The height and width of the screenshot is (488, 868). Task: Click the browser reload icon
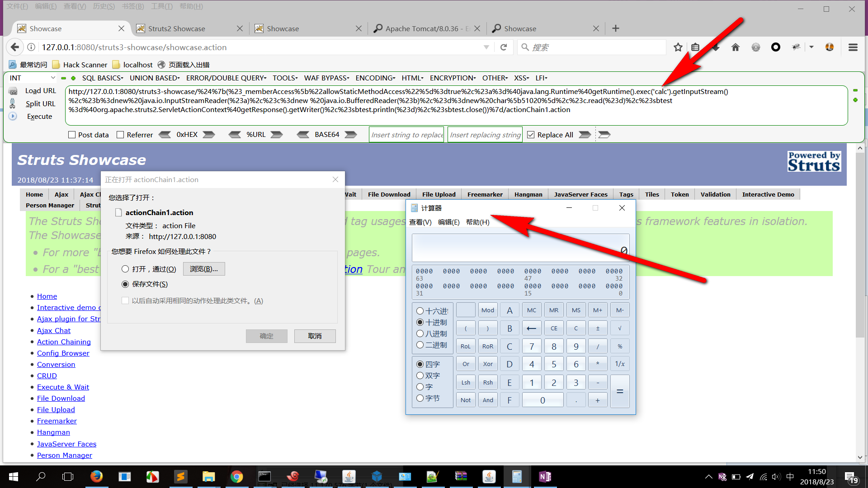pos(504,47)
